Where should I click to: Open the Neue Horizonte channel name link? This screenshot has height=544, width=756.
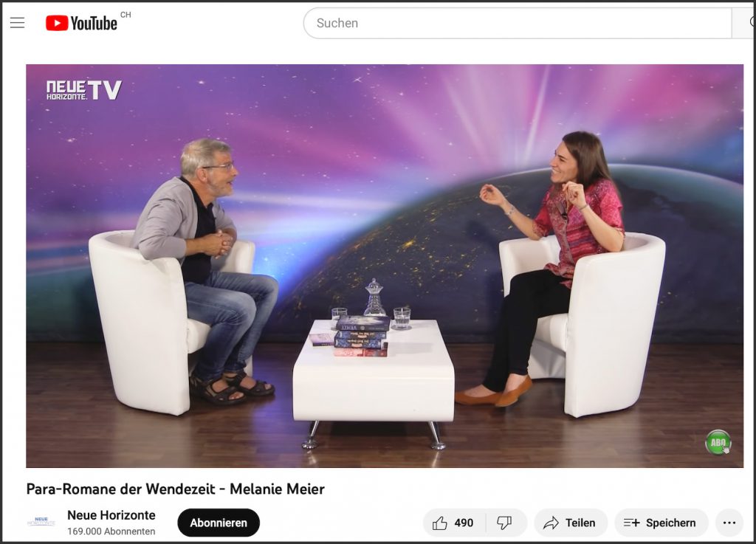(x=111, y=515)
